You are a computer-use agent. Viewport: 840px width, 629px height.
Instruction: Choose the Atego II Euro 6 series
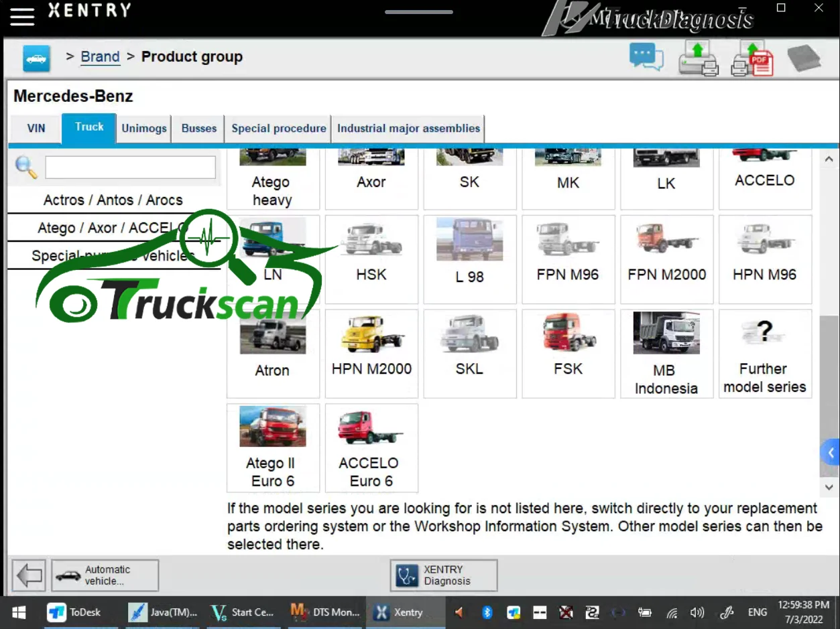[x=272, y=448]
